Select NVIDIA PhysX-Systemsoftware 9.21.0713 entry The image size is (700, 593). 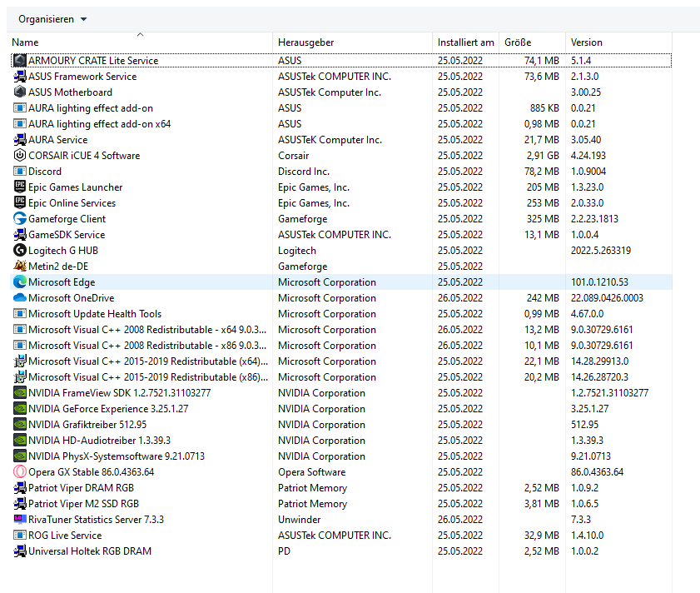pyautogui.click(x=341, y=456)
